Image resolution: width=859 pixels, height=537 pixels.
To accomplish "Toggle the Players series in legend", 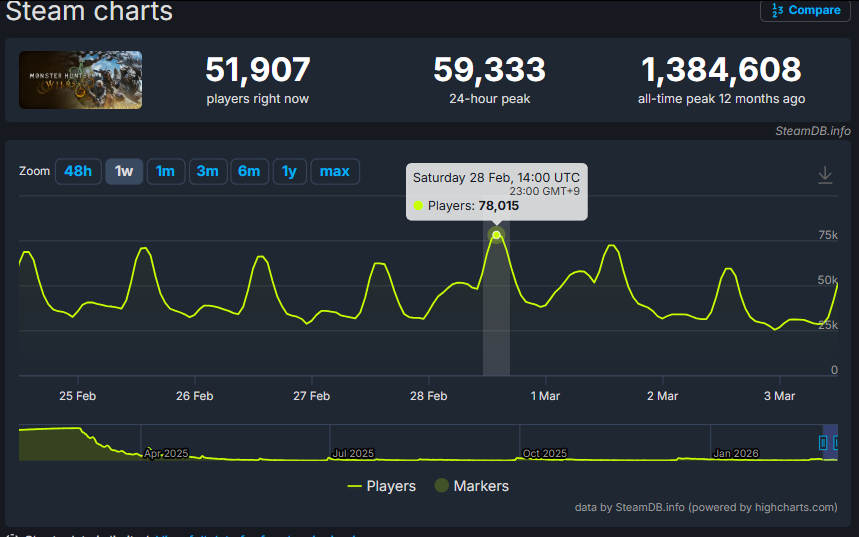I will pyautogui.click(x=382, y=486).
